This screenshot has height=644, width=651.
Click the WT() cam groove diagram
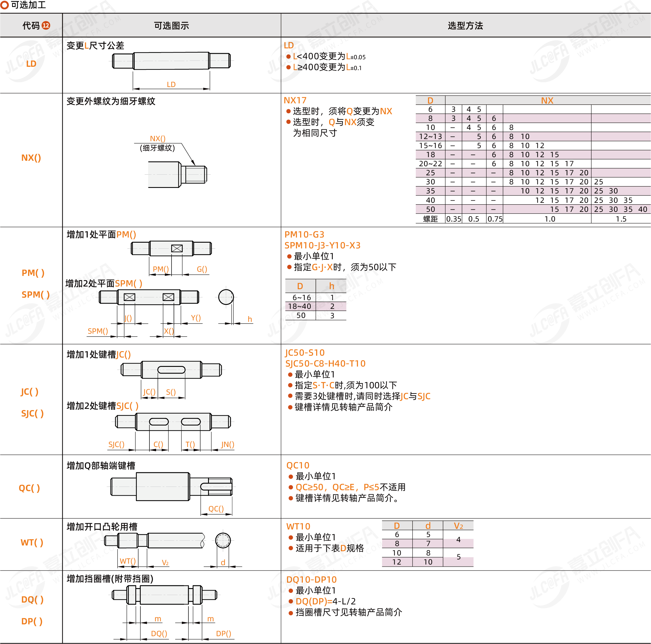pyautogui.click(x=155, y=540)
